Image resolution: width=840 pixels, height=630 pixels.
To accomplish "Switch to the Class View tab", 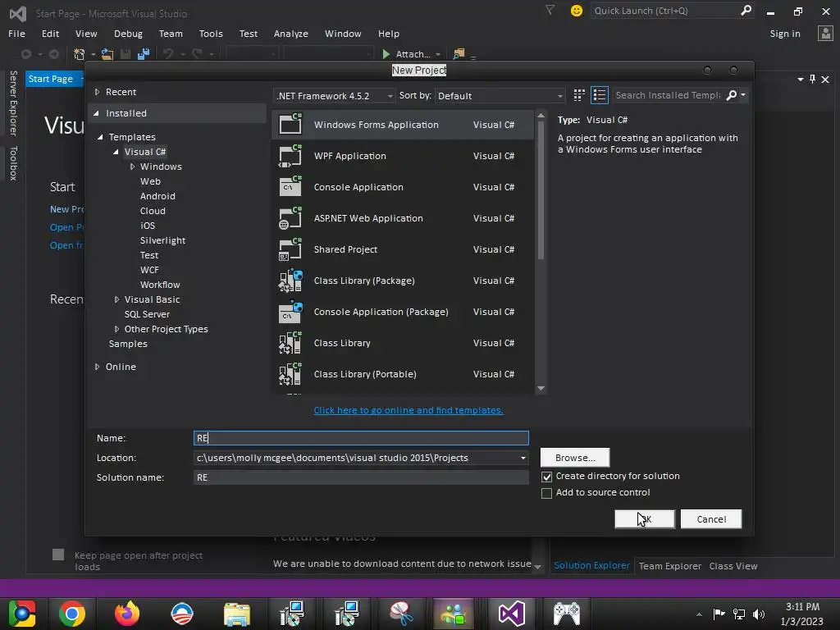I will point(733,566).
